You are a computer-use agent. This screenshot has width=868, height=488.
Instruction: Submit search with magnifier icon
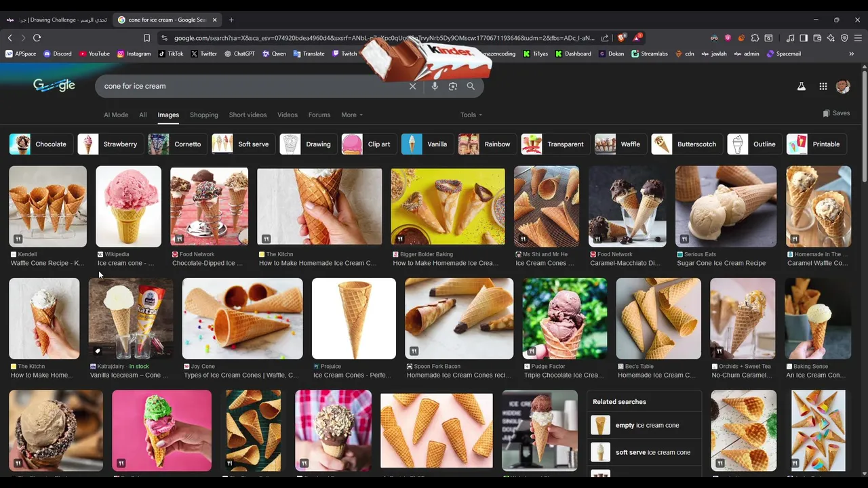(471, 86)
